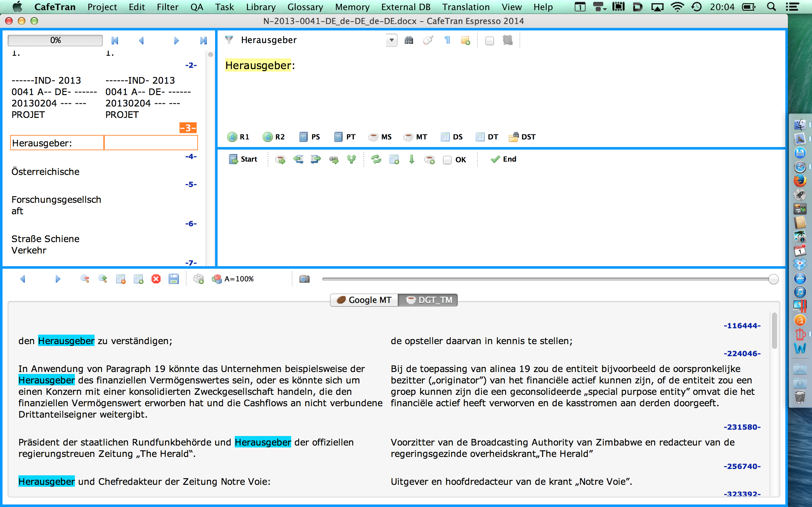Image resolution: width=812 pixels, height=507 pixels.
Task: Click the funnel filter icon
Action: click(x=229, y=40)
